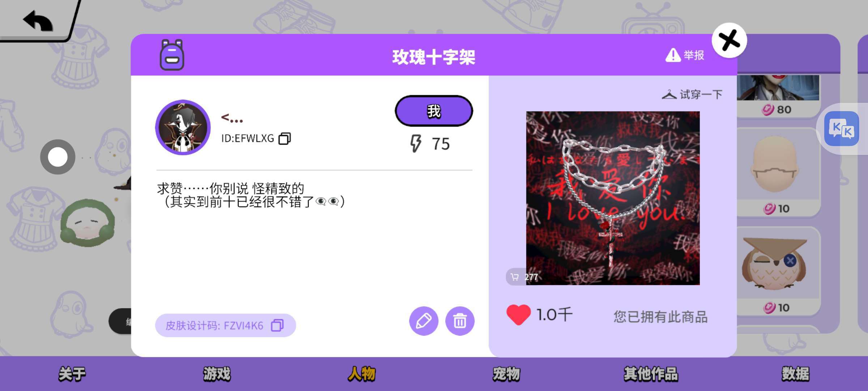Copy the user ID EFWLXG
This screenshot has width=868, height=391.
(x=285, y=138)
